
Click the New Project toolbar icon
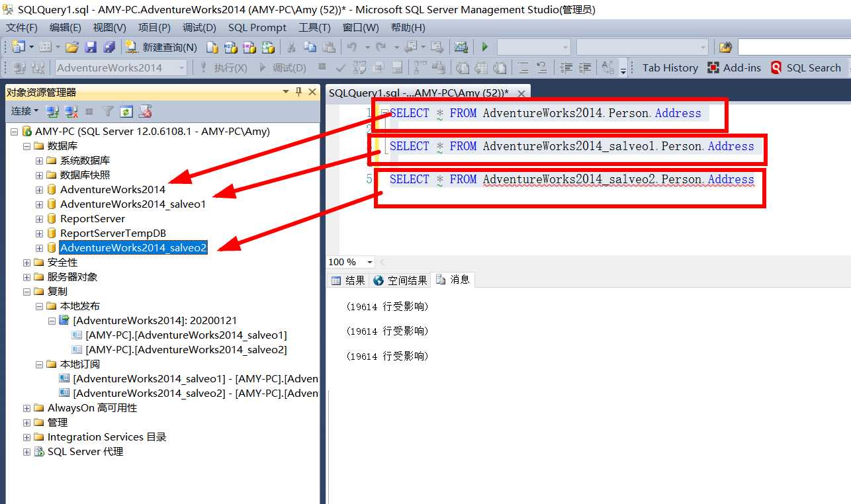pos(19,47)
